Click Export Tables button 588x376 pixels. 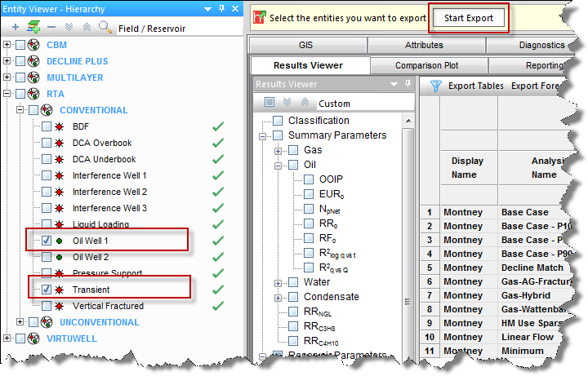coord(476,85)
